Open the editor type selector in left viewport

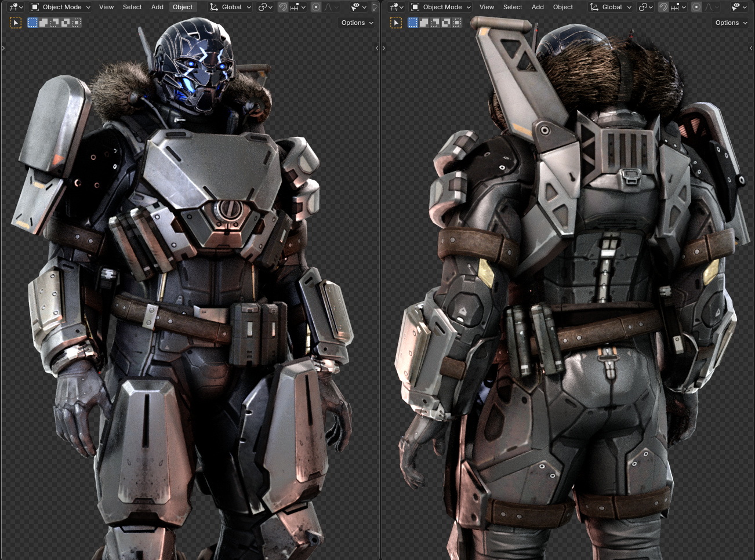(x=16, y=7)
